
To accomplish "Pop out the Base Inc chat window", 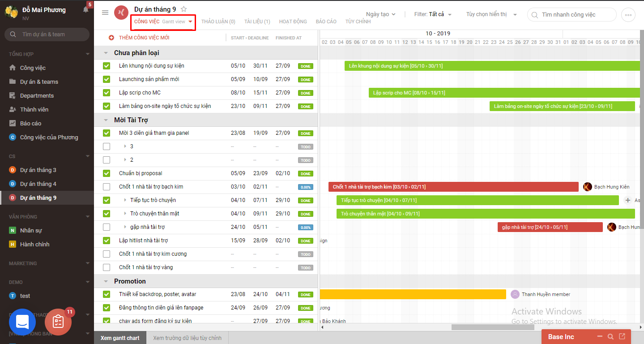I will point(622,336).
